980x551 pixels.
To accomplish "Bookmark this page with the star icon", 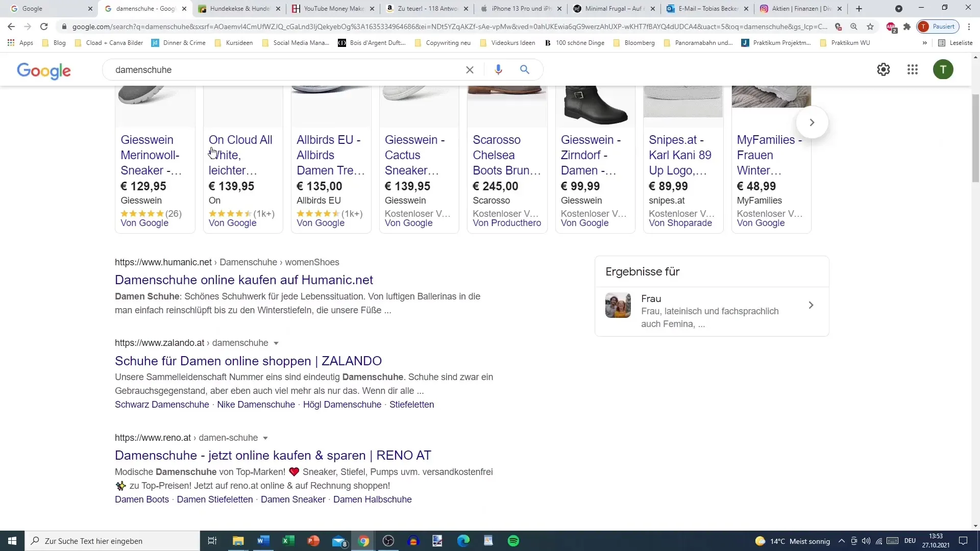I will 870,27.
